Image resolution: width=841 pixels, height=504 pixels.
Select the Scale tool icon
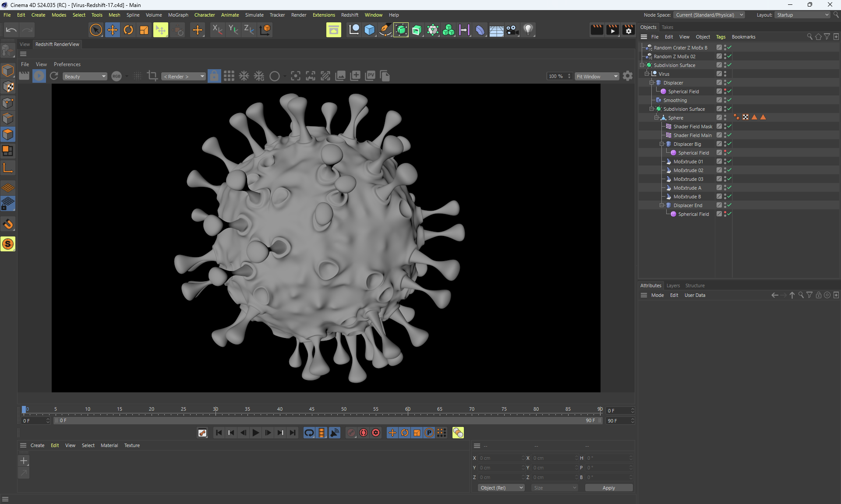[144, 30]
